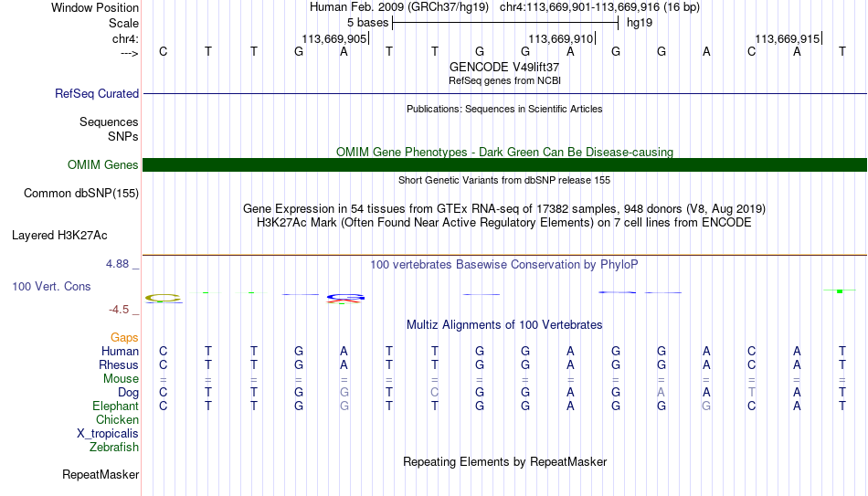Open the Layered H3K27Ac track label
The height and width of the screenshot is (496, 868).
pos(59,236)
